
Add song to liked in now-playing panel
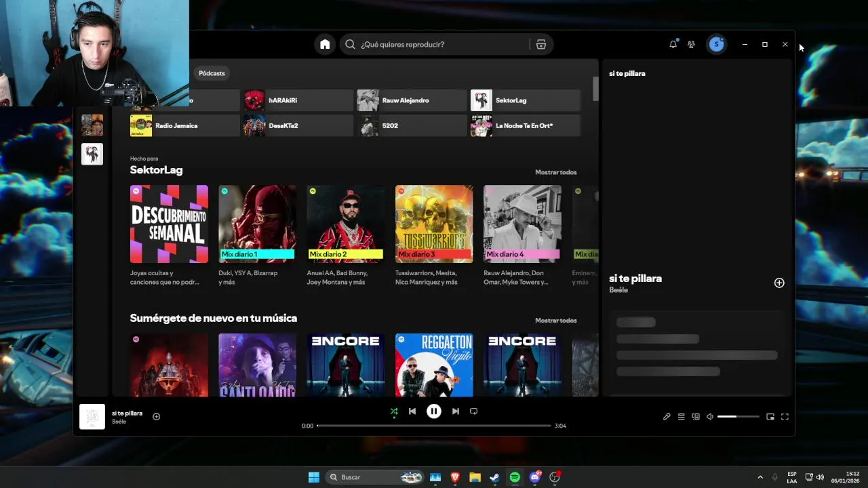(779, 283)
